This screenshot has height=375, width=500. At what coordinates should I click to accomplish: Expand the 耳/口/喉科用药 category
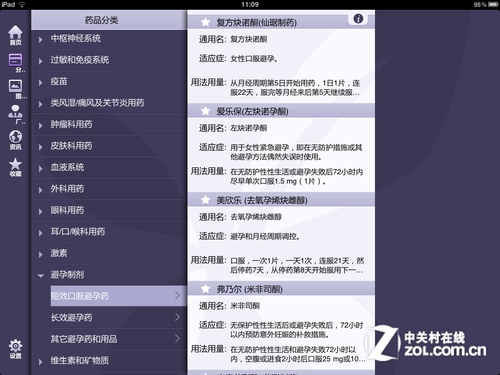click(109, 232)
